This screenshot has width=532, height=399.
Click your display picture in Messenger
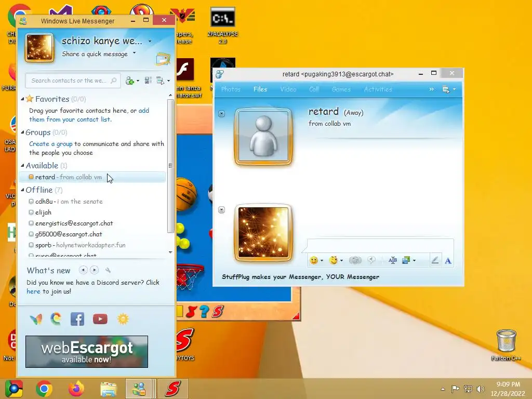click(x=39, y=48)
